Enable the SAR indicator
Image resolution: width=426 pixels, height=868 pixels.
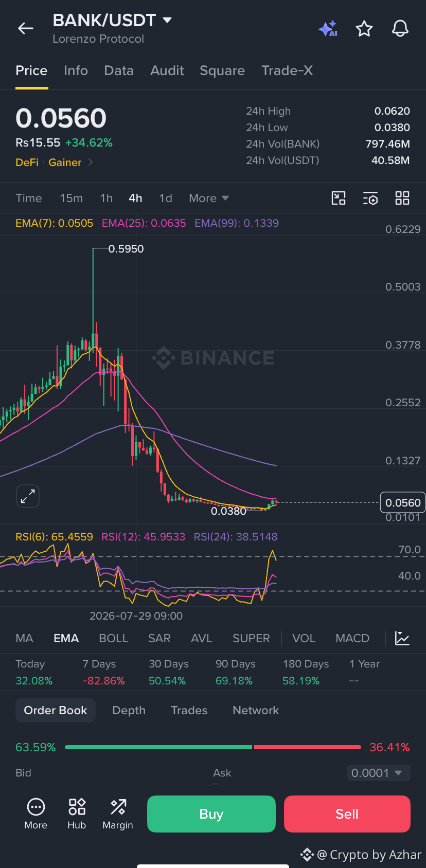159,638
